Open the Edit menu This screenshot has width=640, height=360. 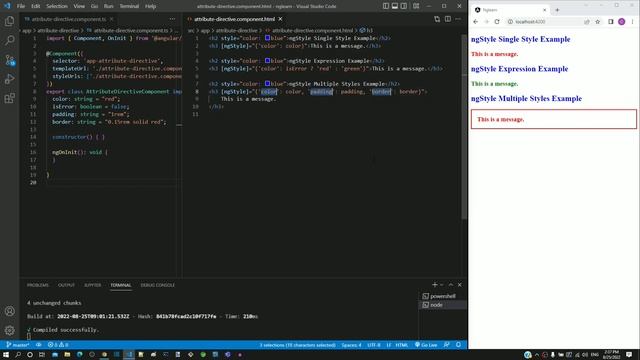(36, 6)
